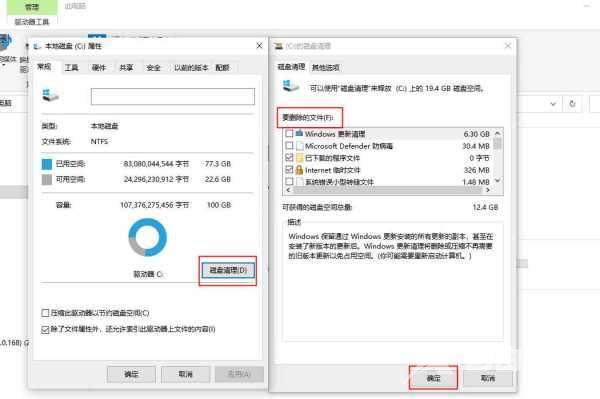Click the drive name input field
This screenshot has height=399, width=600.
173,96
